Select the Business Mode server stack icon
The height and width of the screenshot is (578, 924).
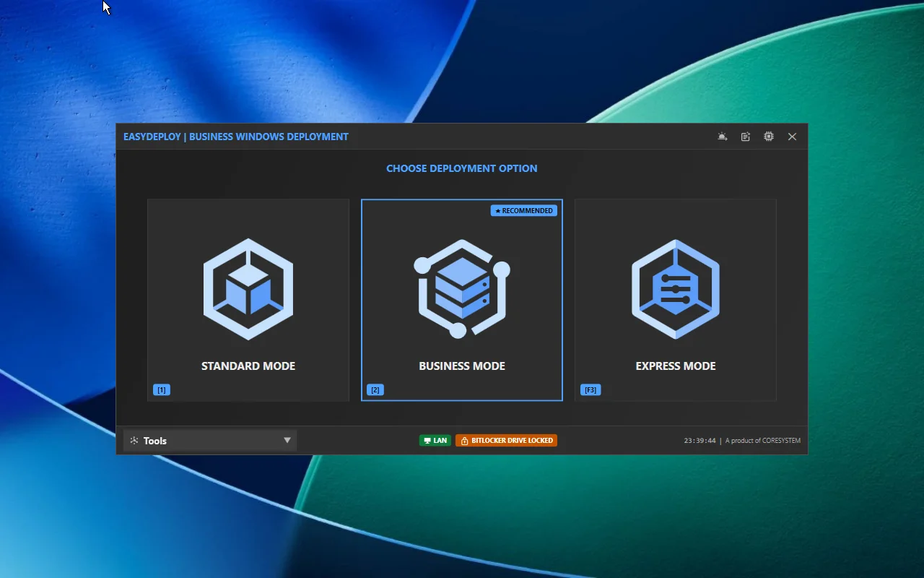pos(462,289)
